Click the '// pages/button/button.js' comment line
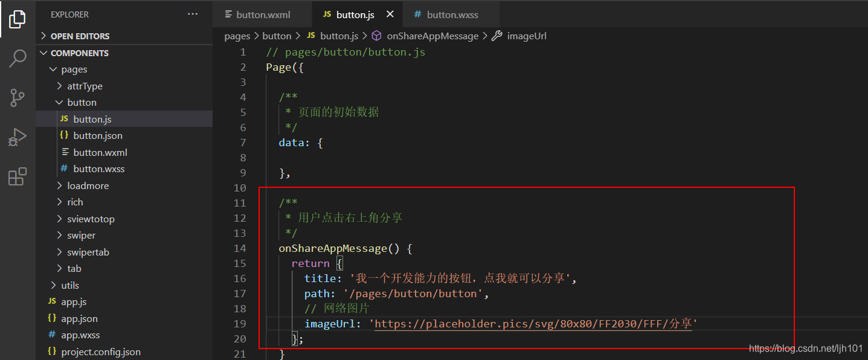 (346, 52)
